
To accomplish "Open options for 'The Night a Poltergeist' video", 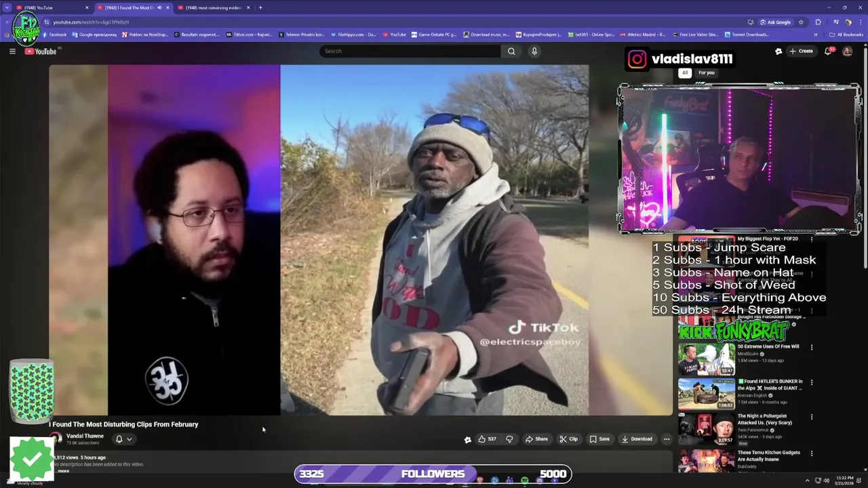I will 812,418.
